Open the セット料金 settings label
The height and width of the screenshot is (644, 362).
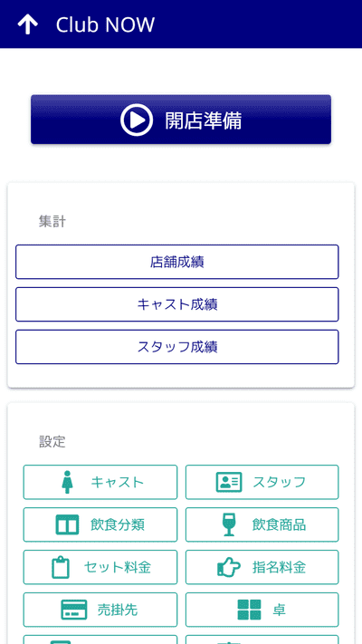[118, 567]
